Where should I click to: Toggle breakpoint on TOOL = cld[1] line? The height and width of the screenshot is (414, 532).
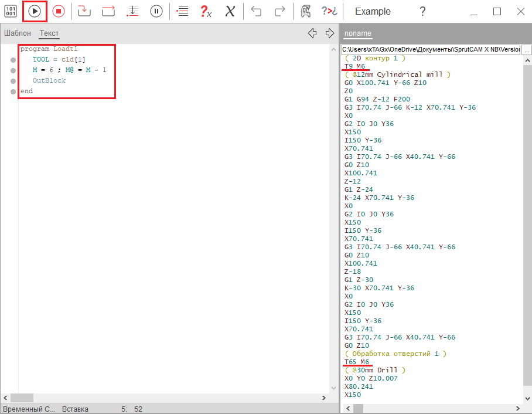[x=13, y=60]
